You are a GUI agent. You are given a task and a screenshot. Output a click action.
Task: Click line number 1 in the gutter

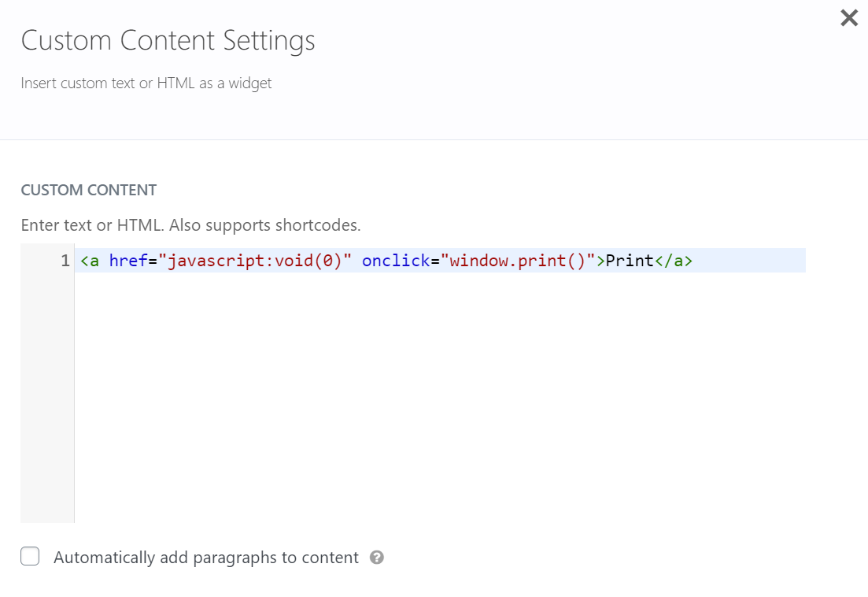point(65,261)
